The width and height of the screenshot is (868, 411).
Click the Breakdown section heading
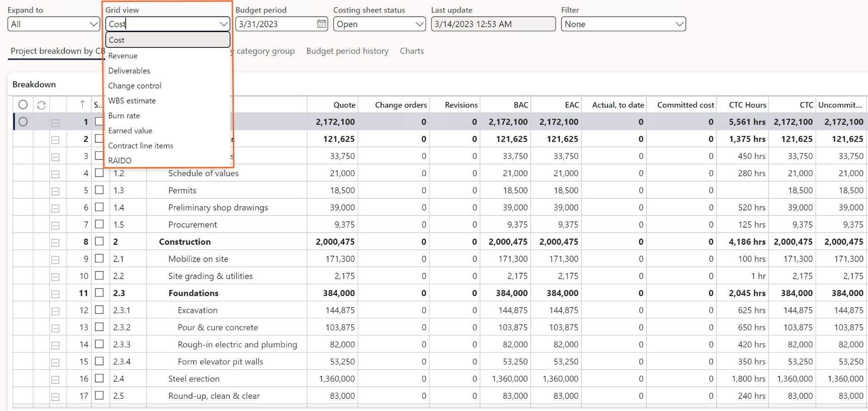click(34, 84)
